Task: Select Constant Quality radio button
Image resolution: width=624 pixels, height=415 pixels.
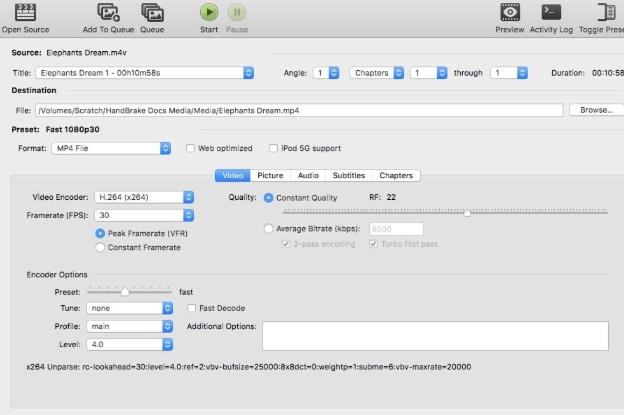Action: click(269, 198)
